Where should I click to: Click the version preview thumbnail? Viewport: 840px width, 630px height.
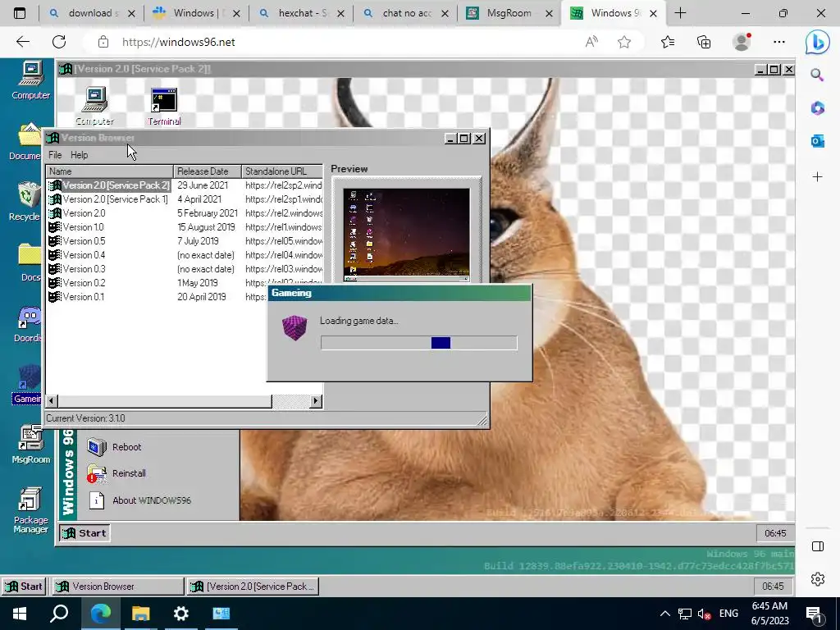(406, 234)
